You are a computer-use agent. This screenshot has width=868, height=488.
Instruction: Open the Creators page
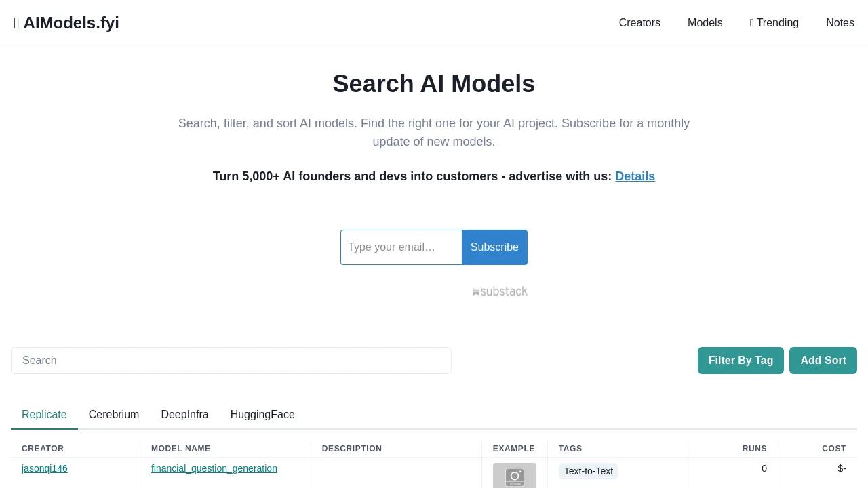639,23
